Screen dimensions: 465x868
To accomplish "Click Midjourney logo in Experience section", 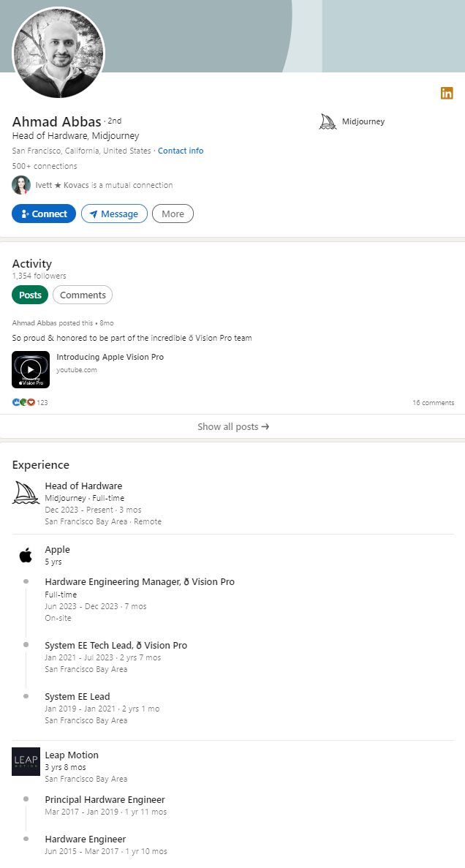I will tap(26, 493).
